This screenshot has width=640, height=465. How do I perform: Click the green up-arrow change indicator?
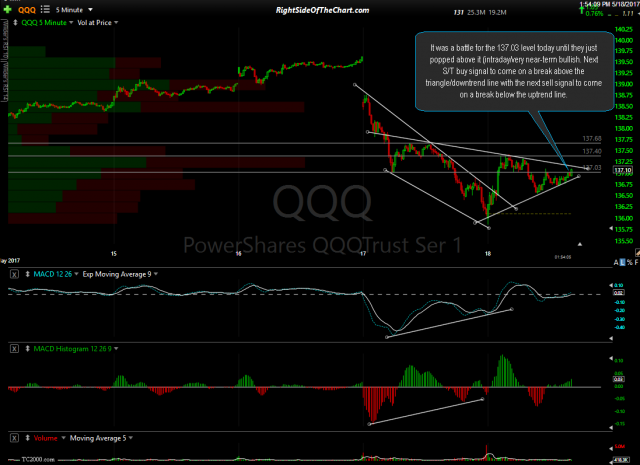pyautogui.click(x=582, y=10)
